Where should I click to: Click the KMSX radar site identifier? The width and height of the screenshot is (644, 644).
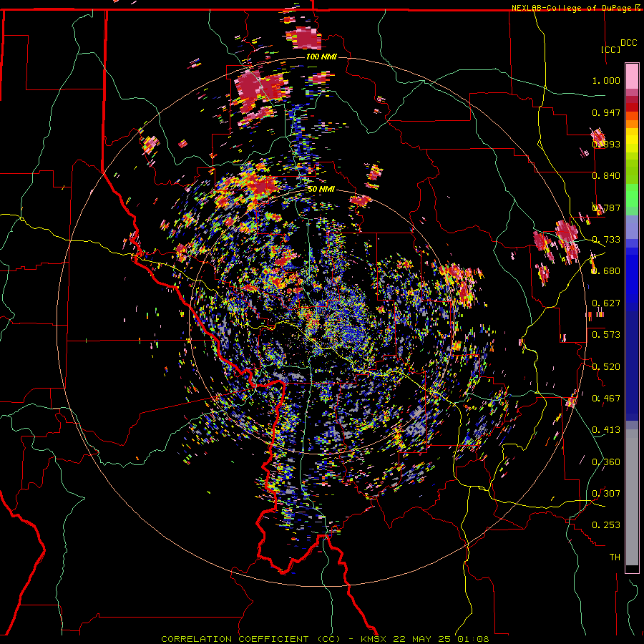374,639
